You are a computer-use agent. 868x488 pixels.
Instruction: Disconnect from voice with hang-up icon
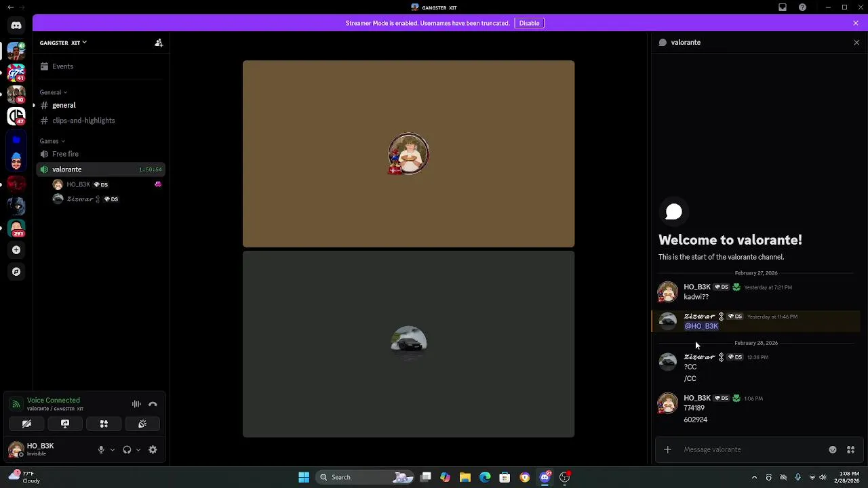coord(153,404)
